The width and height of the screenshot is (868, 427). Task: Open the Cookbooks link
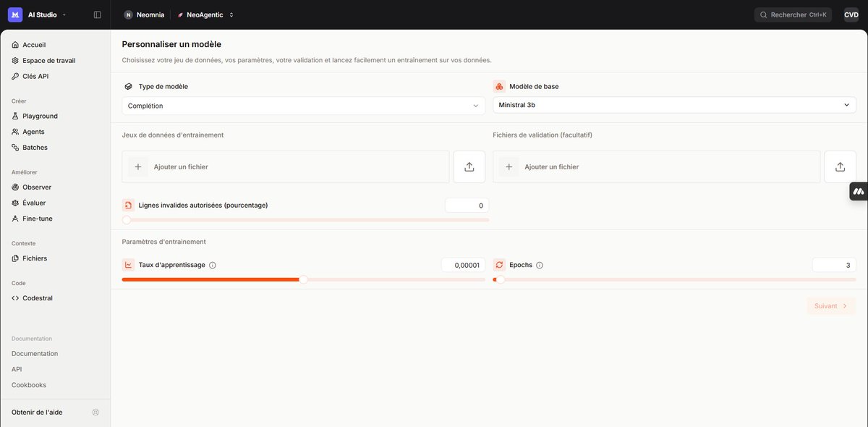click(29, 385)
